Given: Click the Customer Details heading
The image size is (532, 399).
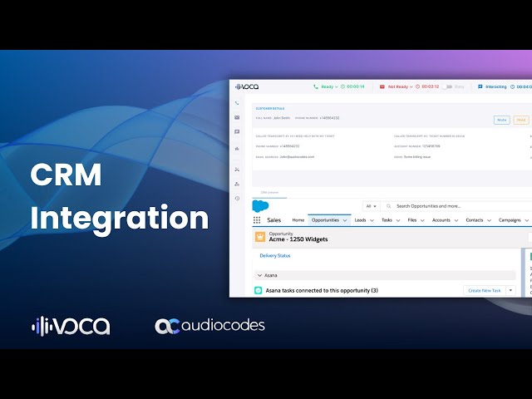Looking at the screenshot, I should [x=270, y=109].
